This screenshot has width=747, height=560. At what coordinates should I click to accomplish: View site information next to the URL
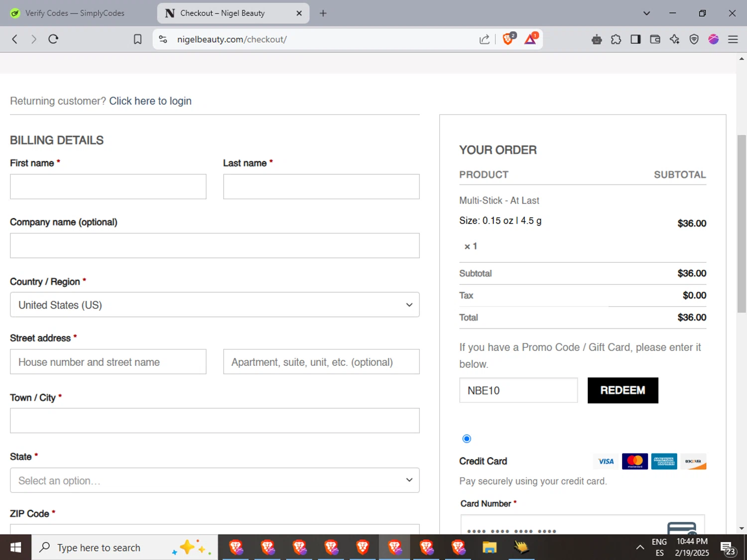pos(163,39)
